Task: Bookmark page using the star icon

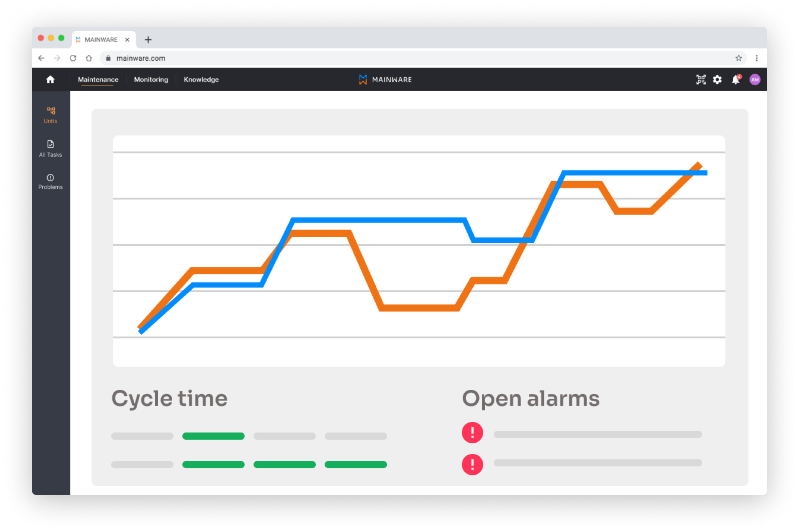Action: tap(738, 58)
